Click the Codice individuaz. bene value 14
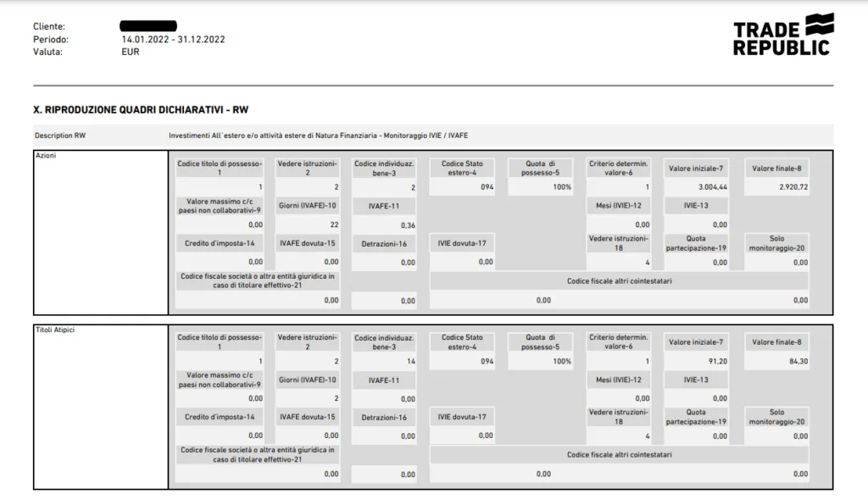 point(410,361)
